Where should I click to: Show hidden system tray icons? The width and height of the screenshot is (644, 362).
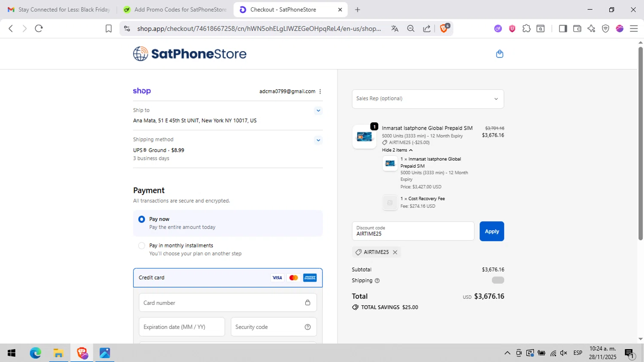(507, 353)
